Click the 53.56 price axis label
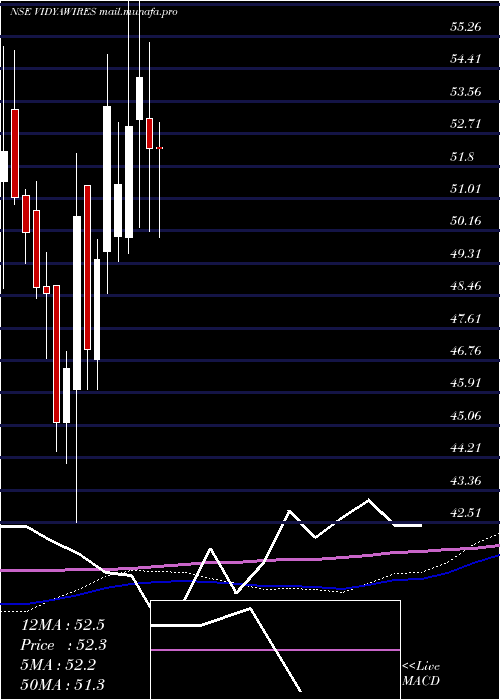This screenshot has height=700, width=500. pyautogui.click(x=465, y=92)
